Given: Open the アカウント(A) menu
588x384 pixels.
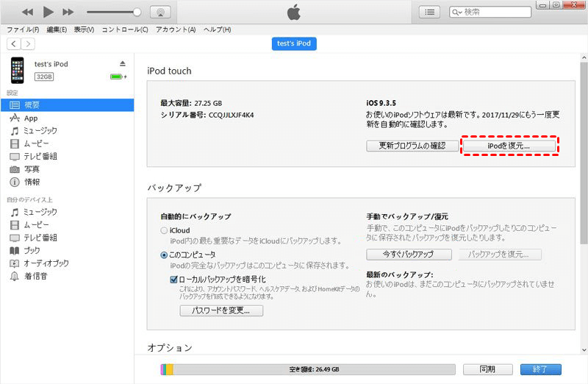Looking at the screenshot, I should click(176, 29).
